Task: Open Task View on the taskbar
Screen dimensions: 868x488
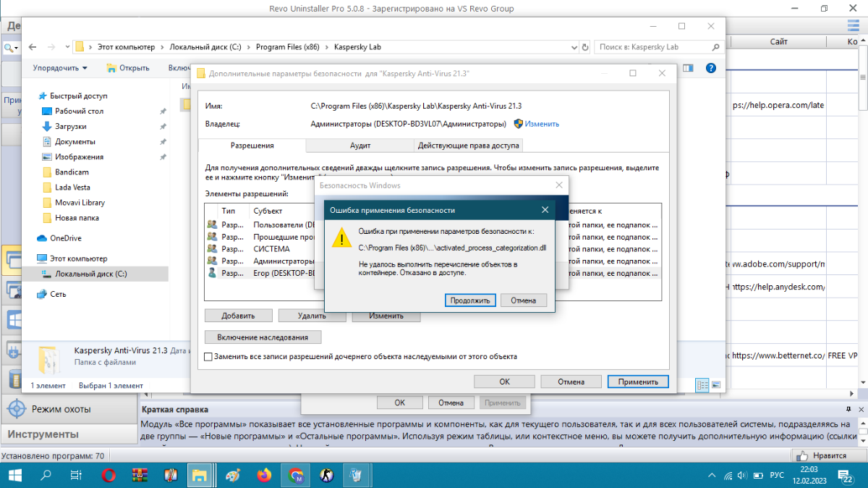Action: coord(76,475)
